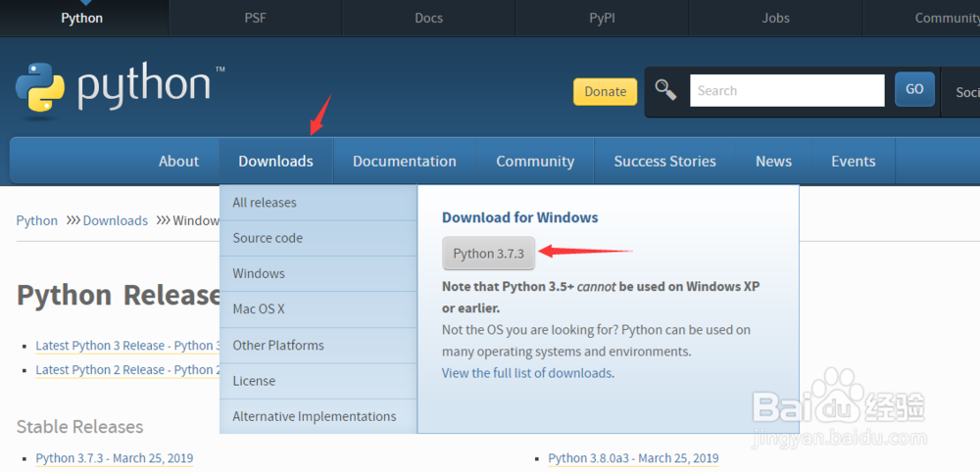Open the Jobs top tab
This screenshot has height=472, width=980.
click(x=775, y=18)
